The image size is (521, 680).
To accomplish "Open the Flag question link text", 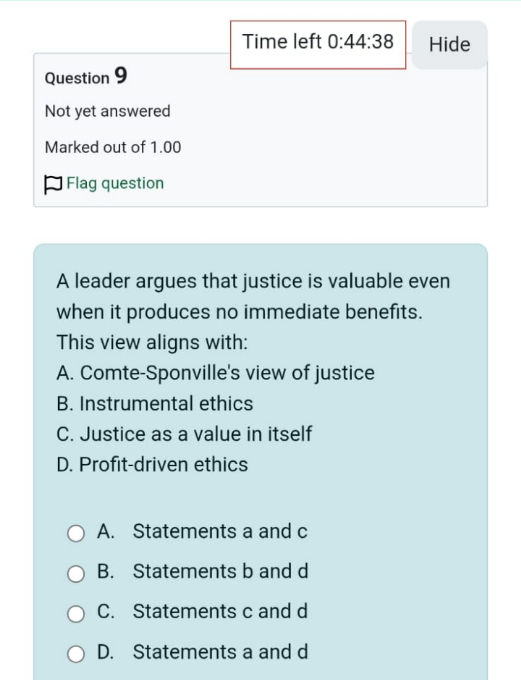I will 115,183.
